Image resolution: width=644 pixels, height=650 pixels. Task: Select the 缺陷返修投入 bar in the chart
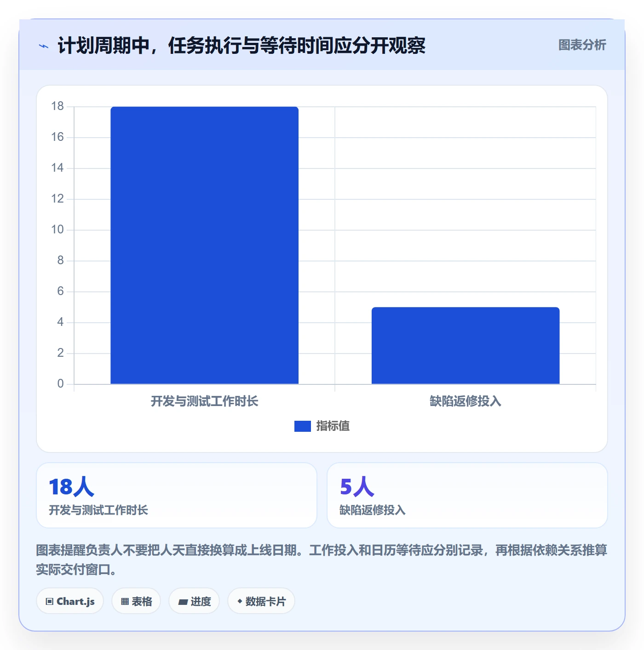pos(466,346)
